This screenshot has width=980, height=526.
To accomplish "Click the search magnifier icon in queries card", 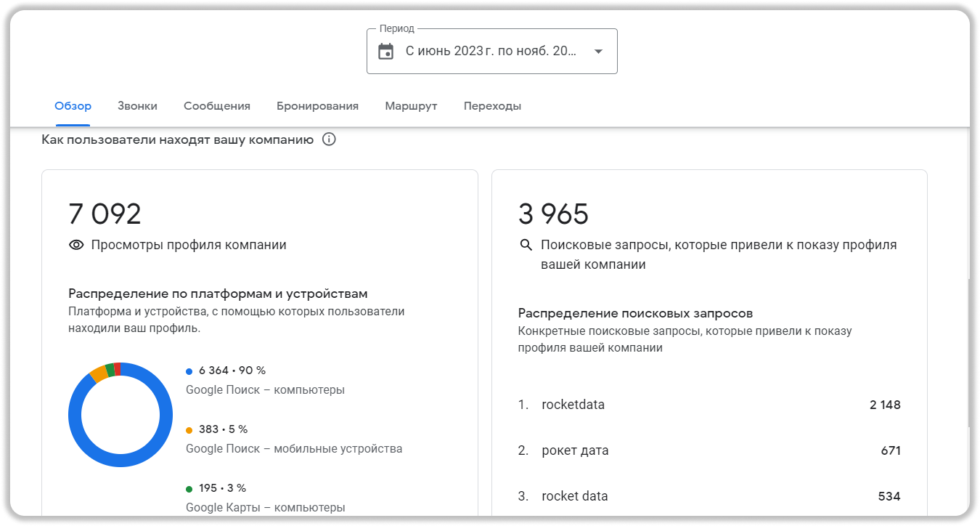I will click(526, 245).
